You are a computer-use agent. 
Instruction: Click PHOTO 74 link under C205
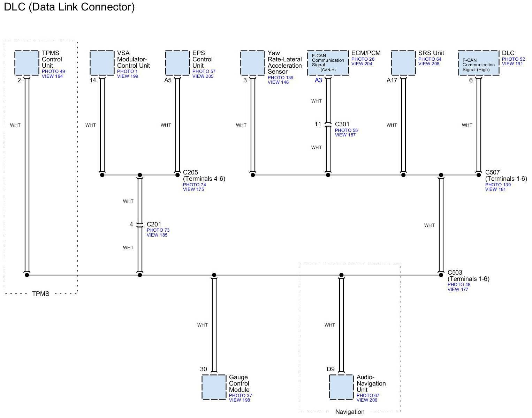(x=194, y=185)
